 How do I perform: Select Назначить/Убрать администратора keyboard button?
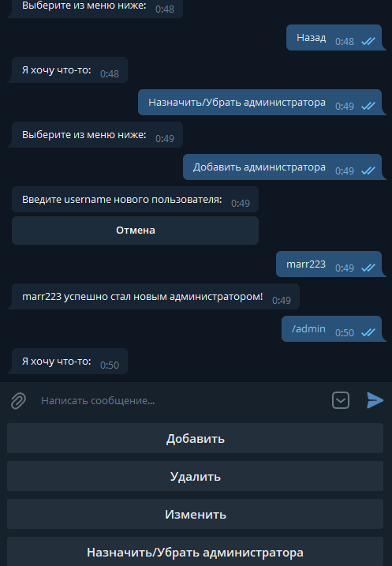tap(195, 552)
